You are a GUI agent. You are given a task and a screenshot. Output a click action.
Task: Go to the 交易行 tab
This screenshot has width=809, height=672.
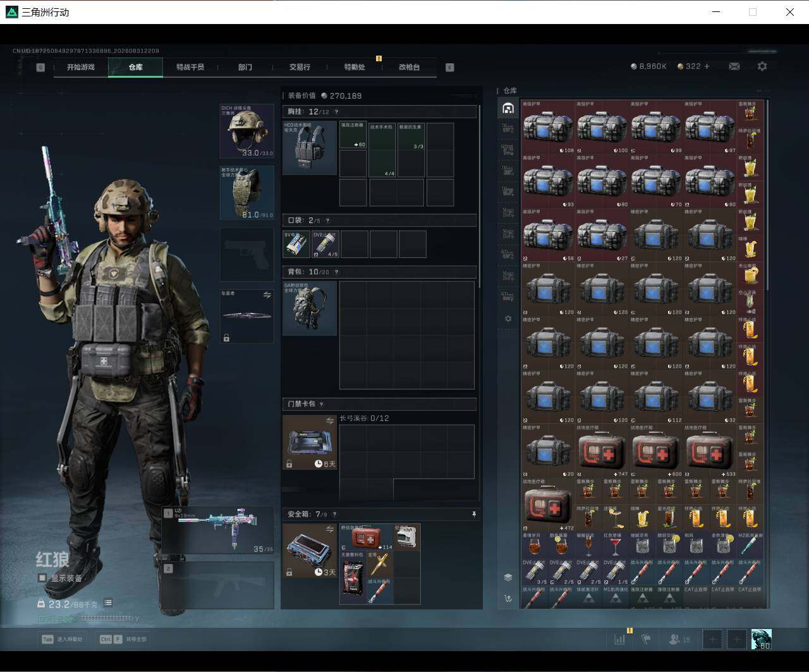300,67
